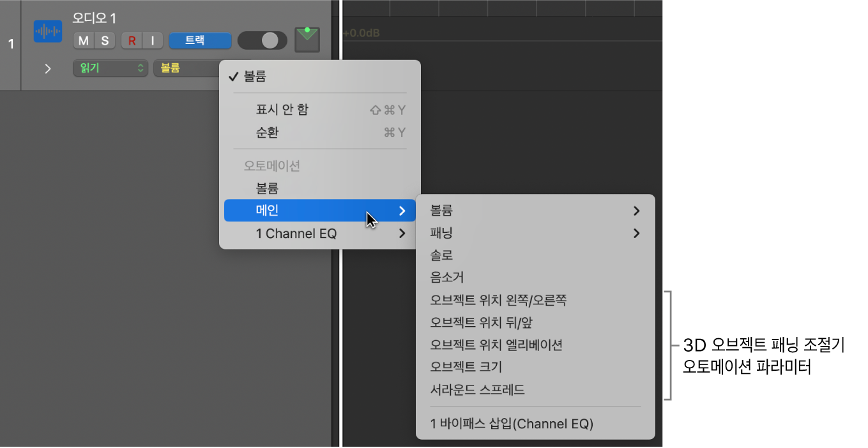Viewport: 868px width, 448px height.
Task: Open the 1 Channel EQ submenu
Action: click(320, 234)
